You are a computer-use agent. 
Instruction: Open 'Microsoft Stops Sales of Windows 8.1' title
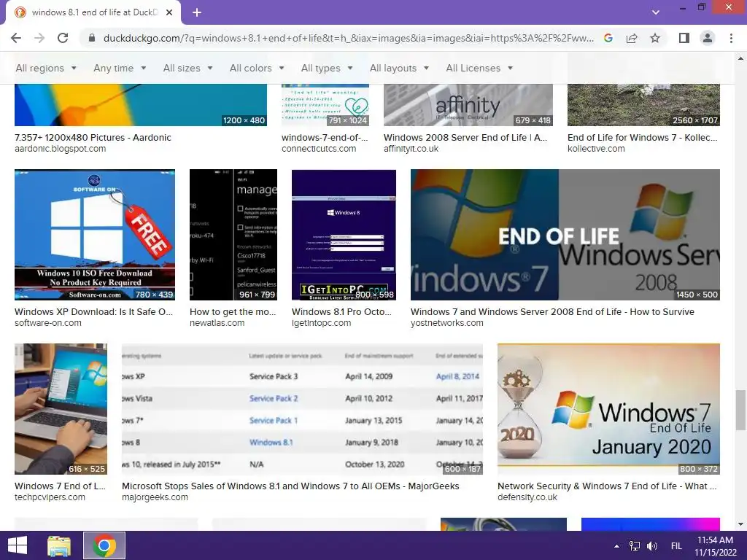point(290,486)
